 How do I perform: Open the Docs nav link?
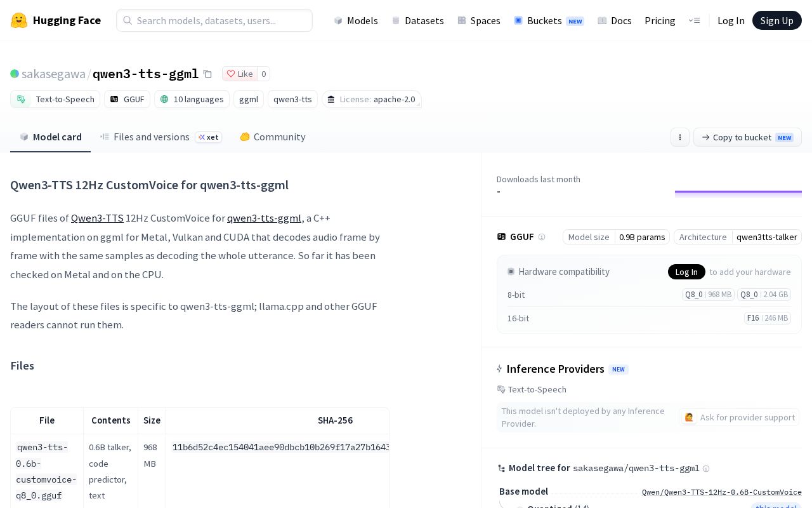[x=615, y=20]
